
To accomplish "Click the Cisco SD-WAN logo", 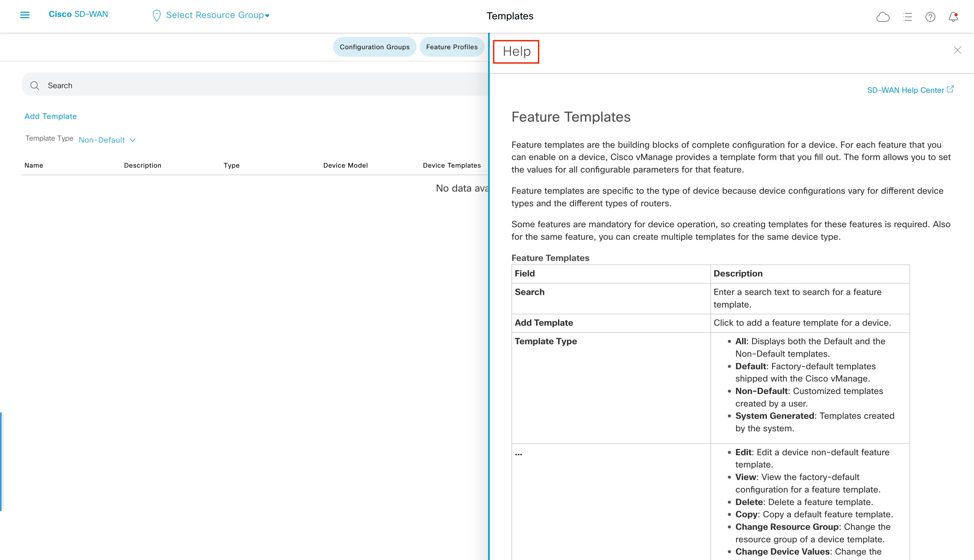I will pos(78,14).
